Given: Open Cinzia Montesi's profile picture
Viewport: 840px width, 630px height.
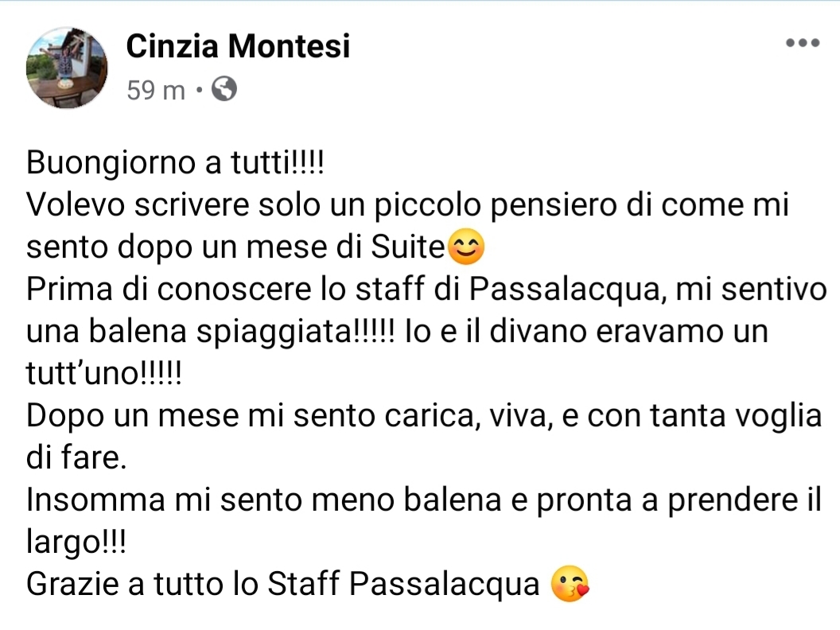Looking at the screenshot, I should coord(67,68).
